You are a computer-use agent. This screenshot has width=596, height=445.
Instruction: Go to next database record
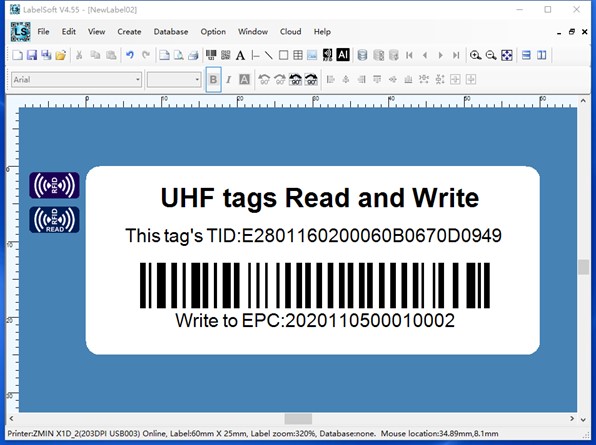pyautogui.click(x=440, y=55)
